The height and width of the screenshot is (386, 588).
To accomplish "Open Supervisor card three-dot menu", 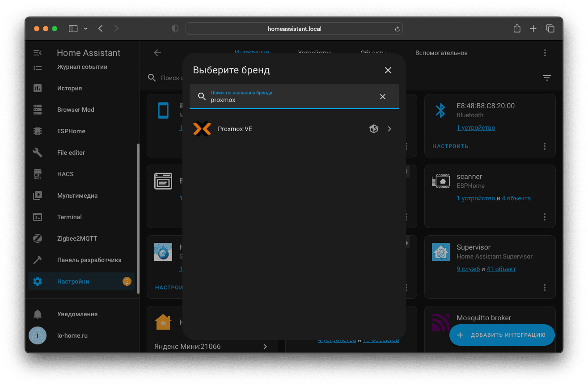I will point(544,288).
